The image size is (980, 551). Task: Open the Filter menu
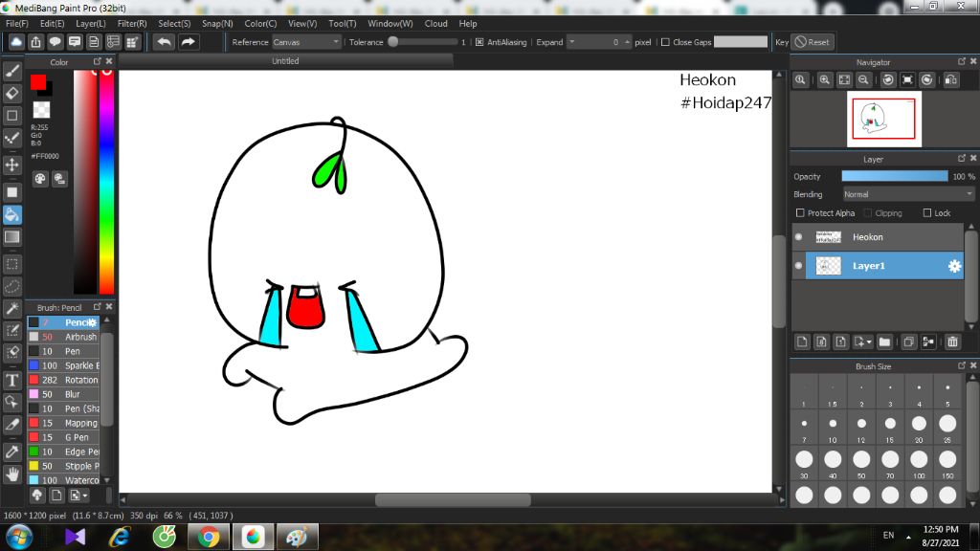132,24
